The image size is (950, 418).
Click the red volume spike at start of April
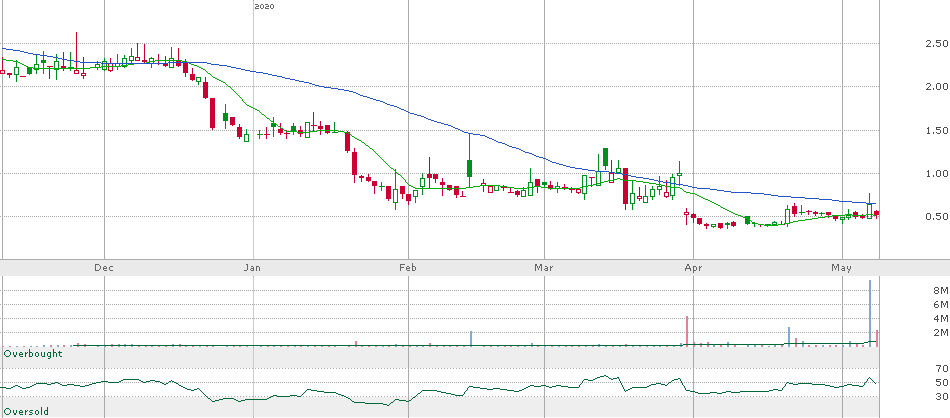coord(687,331)
